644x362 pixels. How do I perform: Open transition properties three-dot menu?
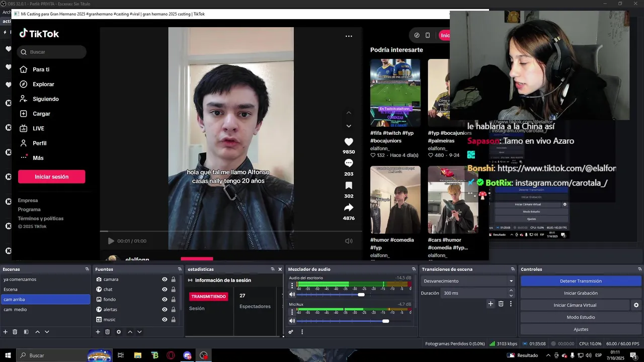coord(511,304)
